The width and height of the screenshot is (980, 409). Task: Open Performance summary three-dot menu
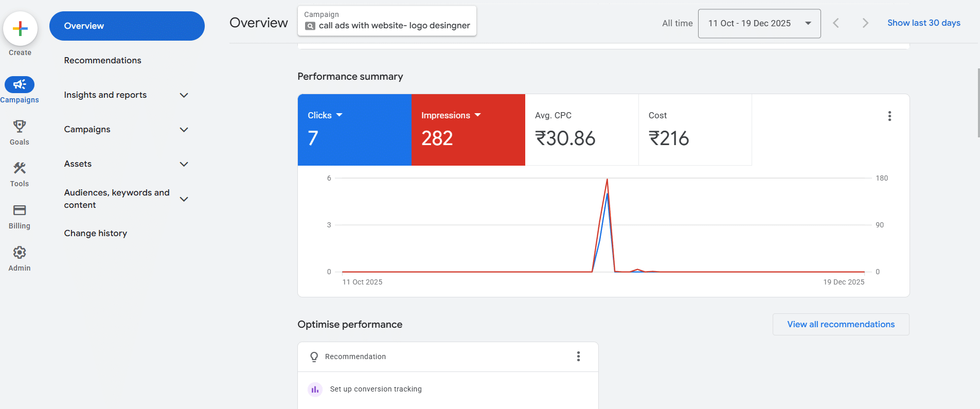[889, 116]
